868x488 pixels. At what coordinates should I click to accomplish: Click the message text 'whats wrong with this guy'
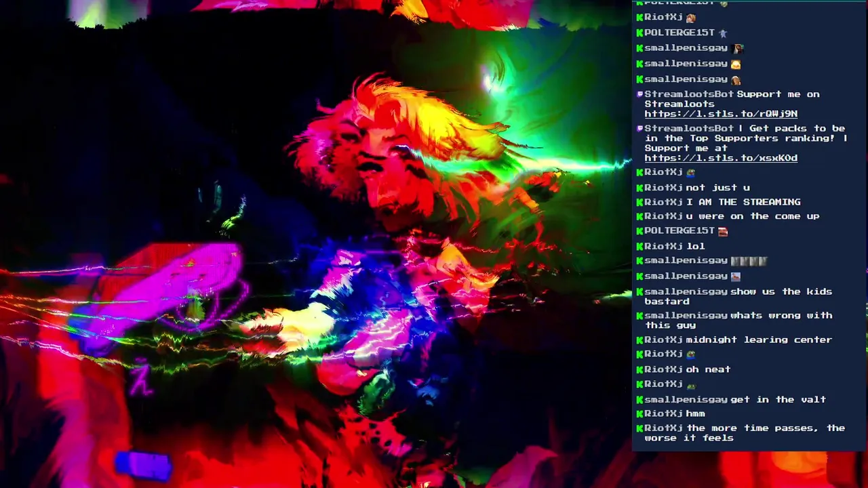pyautogui.click(x=738, y=320)
